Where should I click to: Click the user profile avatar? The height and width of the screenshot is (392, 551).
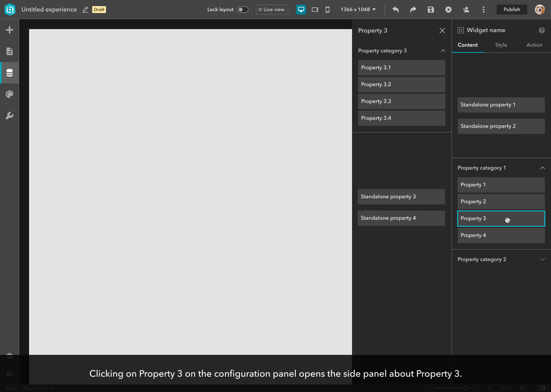point(540,10)
